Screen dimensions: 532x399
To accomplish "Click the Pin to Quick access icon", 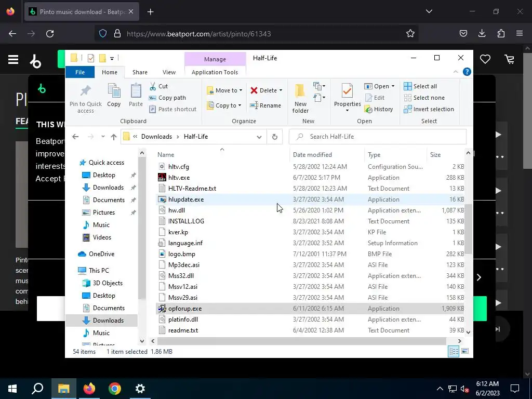I will (86, 91).
